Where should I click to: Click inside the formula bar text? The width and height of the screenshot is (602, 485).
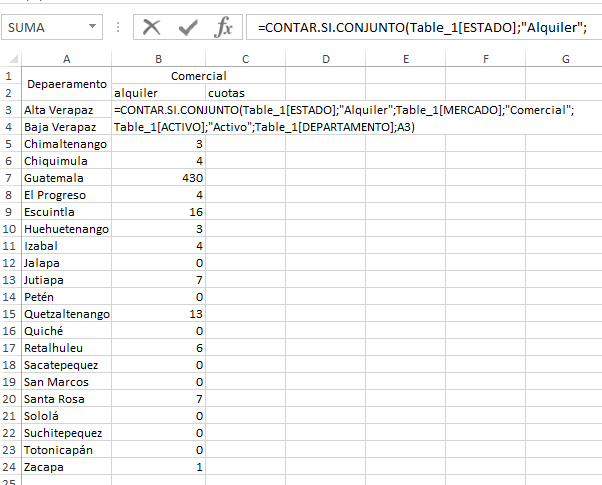pos(420,28)
